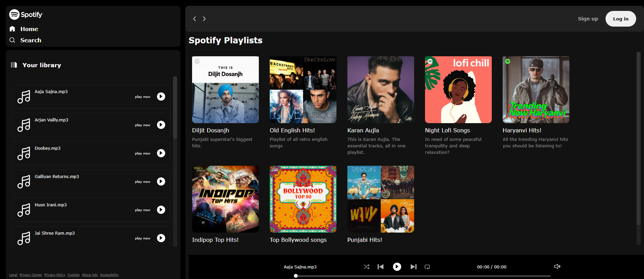
Task: Go back with the left chevron
Action: 194,19
